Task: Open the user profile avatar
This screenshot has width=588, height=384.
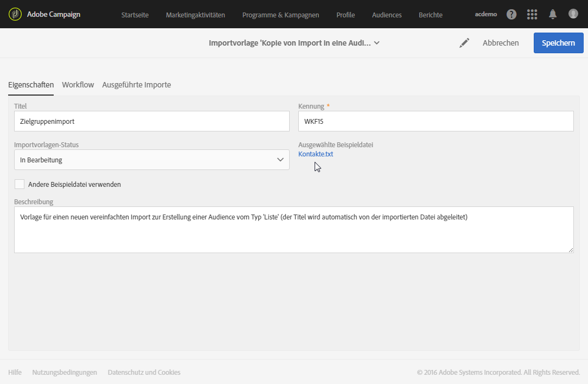Action: (x=573, y=14)
